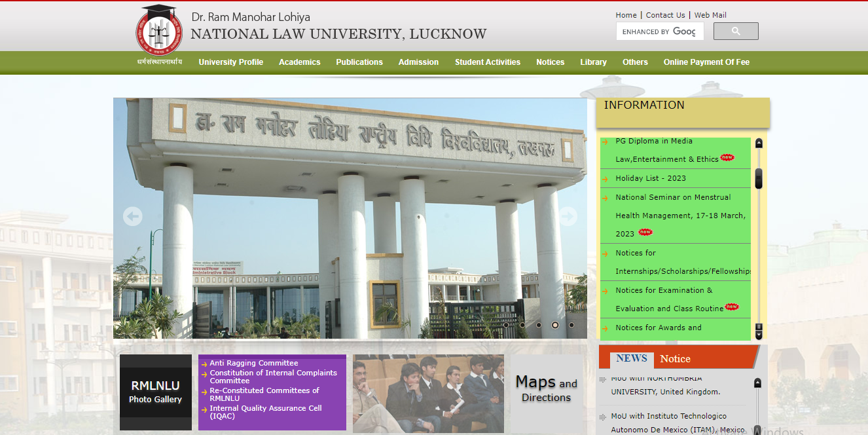The image size is (868, 435).
Task: Go to next slide arrow
Action: tap(568, 216)
